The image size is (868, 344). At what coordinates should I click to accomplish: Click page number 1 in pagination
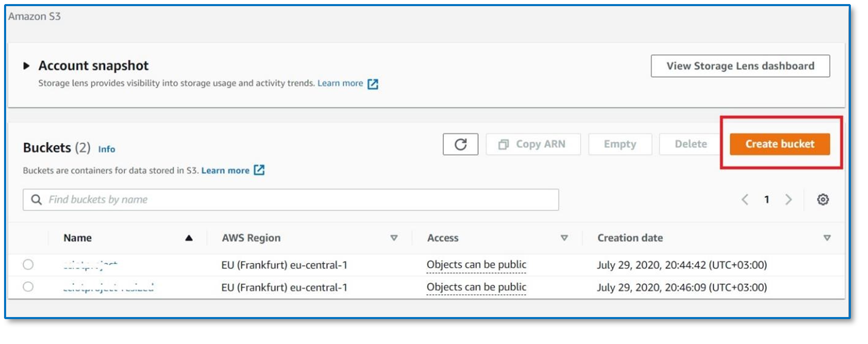pos(767,199)
